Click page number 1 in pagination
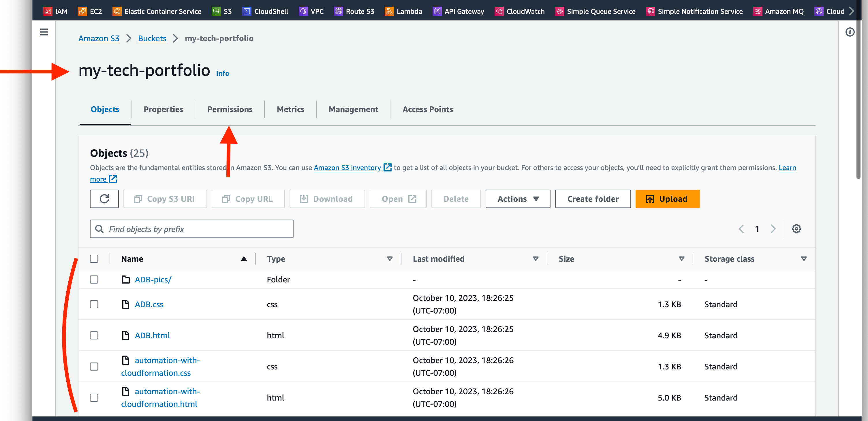The width and height of the screenshot is (868, 421). coord(757,229)
